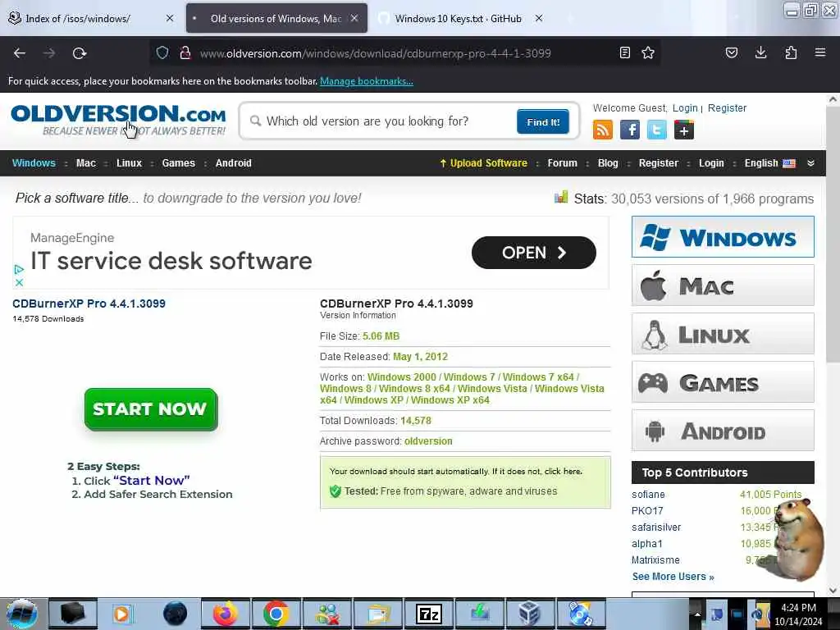
Task: Go back to the previous page
Action: [x=20, y=53]
